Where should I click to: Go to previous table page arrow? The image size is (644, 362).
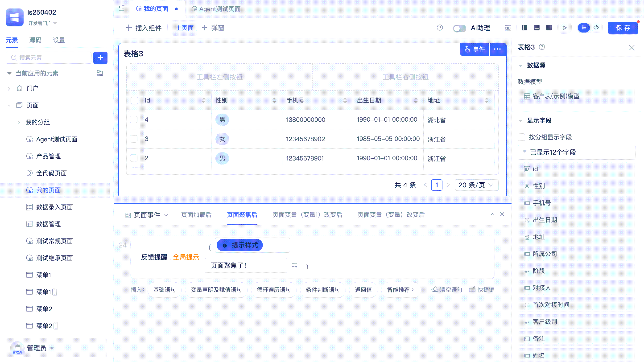(x=425, y=185)
